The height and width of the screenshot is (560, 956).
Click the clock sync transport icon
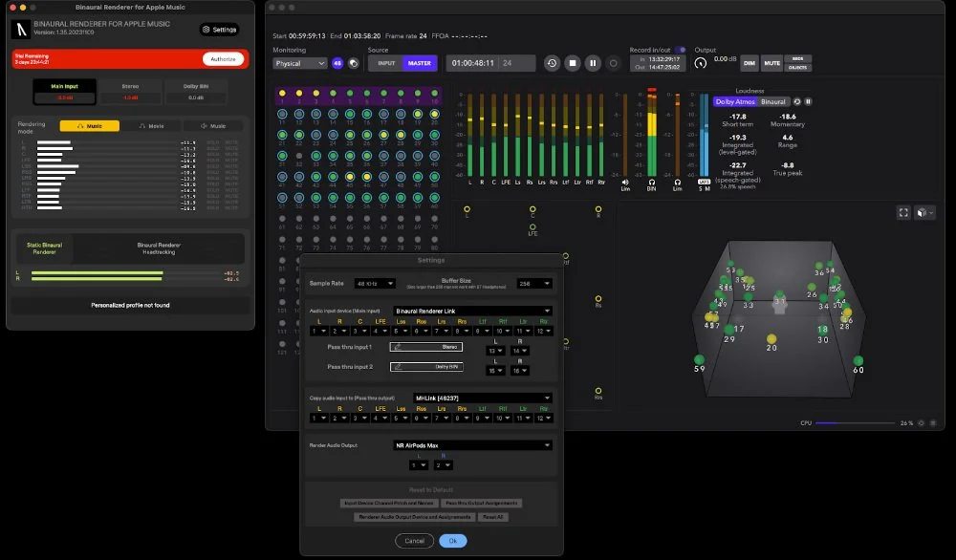tap(552, 62)
